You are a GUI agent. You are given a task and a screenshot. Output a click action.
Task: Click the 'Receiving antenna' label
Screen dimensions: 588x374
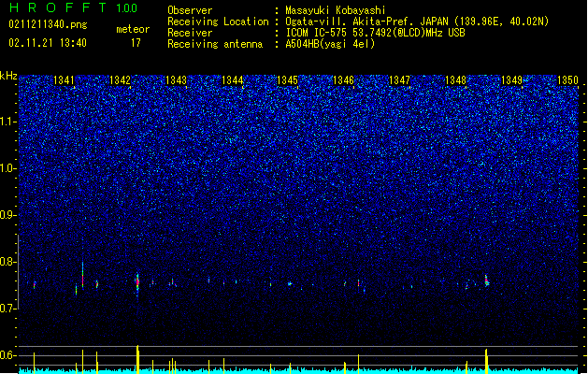coord(215,44)
